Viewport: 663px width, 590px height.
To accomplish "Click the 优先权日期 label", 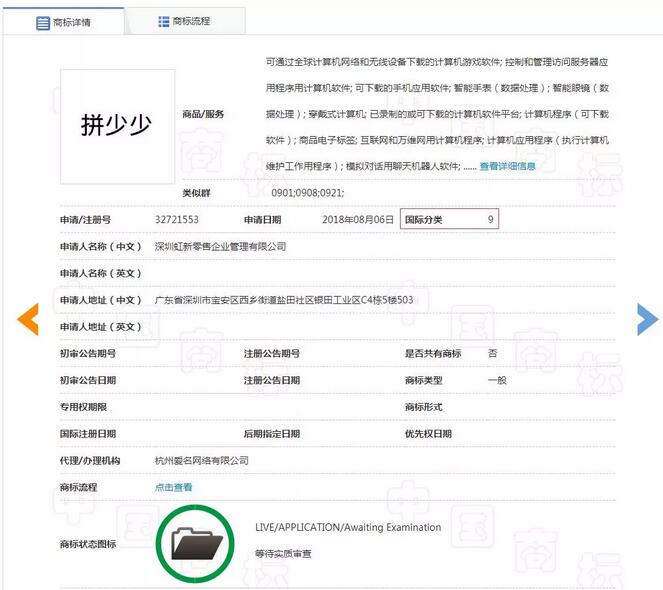I will tap(428, 434).
